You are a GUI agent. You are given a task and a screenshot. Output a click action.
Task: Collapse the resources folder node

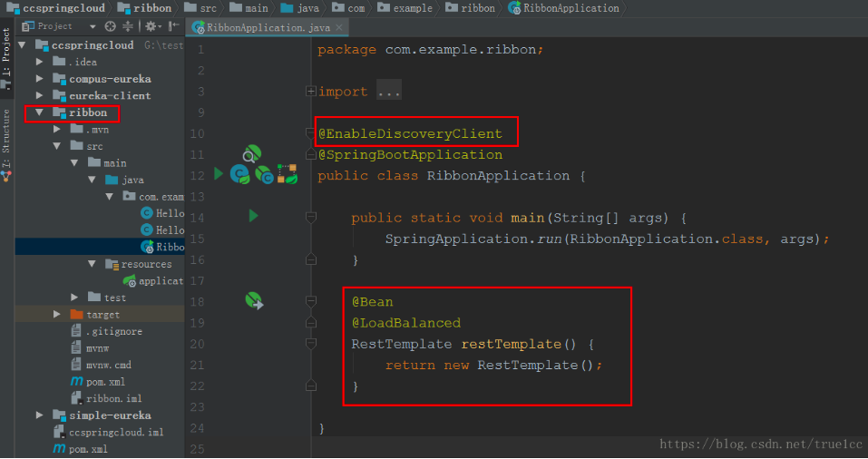tap(92, 264)
